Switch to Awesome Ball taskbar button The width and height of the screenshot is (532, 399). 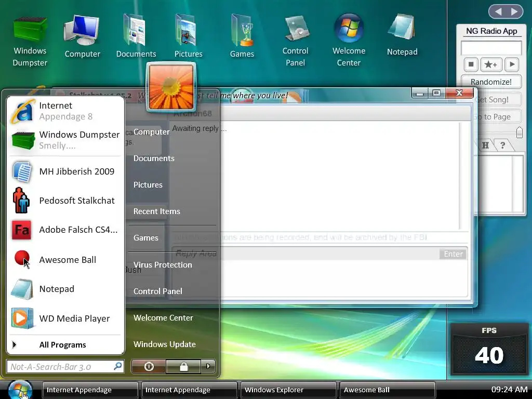(x=387, y=390)
